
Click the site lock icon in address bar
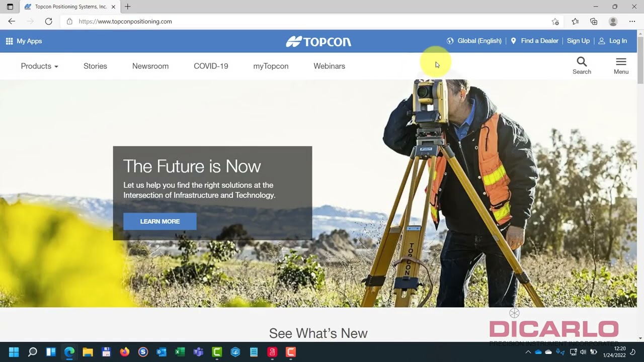tap(69, 21)
